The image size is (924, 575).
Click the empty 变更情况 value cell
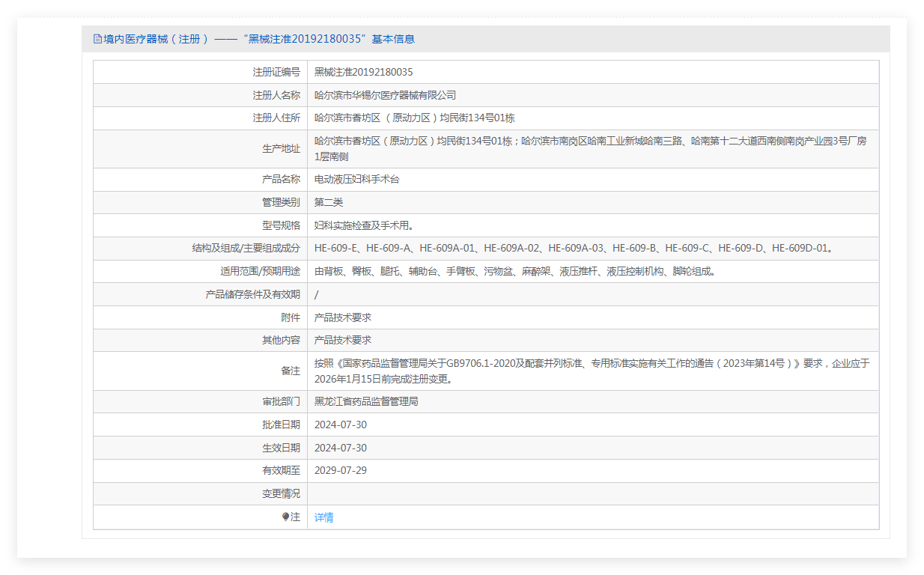[x=592, y=493]
